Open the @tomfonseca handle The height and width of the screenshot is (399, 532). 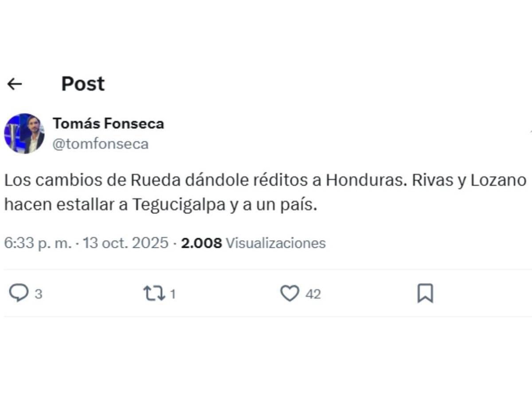point(102,143)
